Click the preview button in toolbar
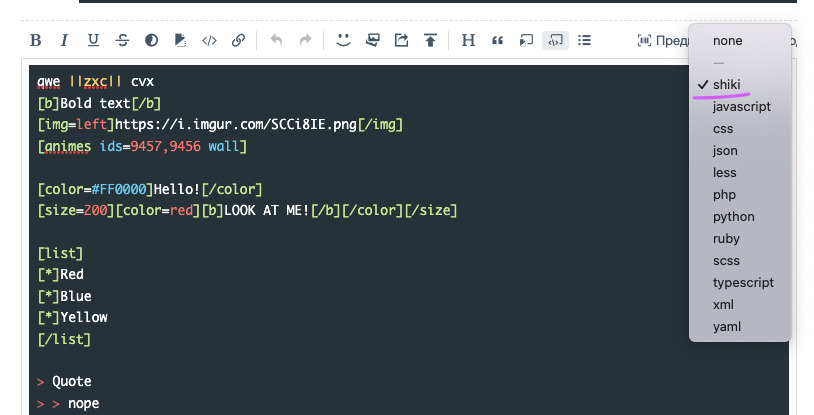The image size is (814, 415). click(660, 41)
